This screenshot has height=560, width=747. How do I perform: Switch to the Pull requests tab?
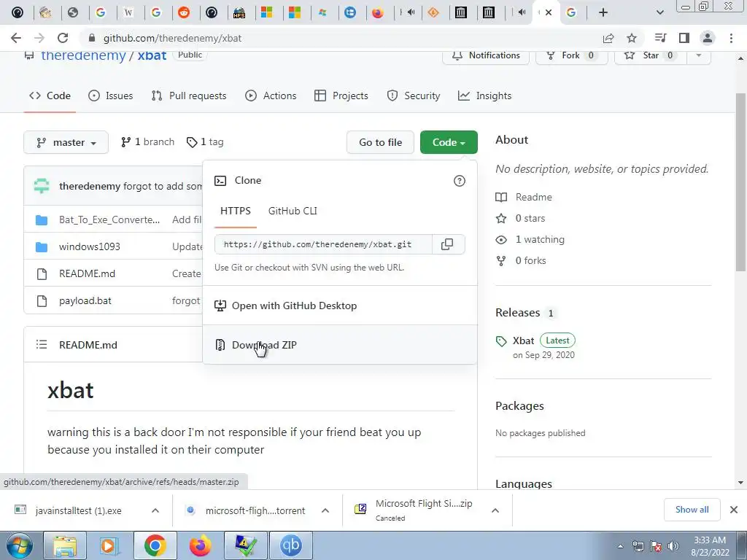point(189,96)
